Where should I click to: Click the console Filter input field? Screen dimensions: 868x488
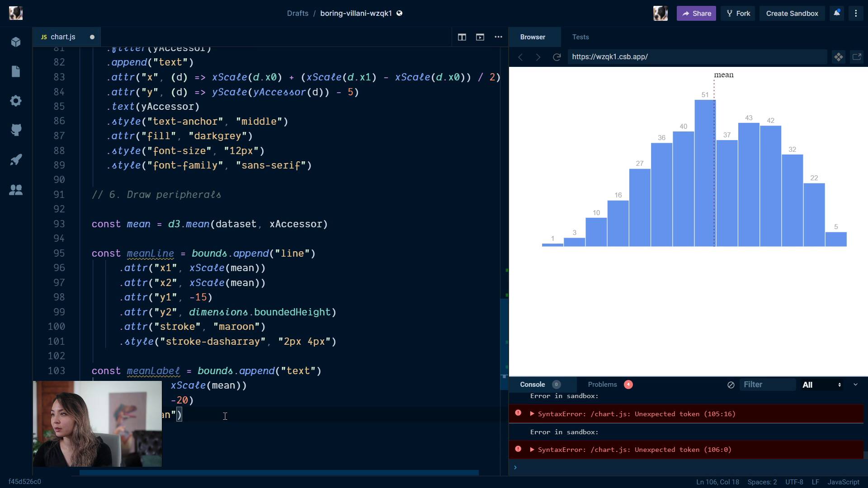pos(767,385)
